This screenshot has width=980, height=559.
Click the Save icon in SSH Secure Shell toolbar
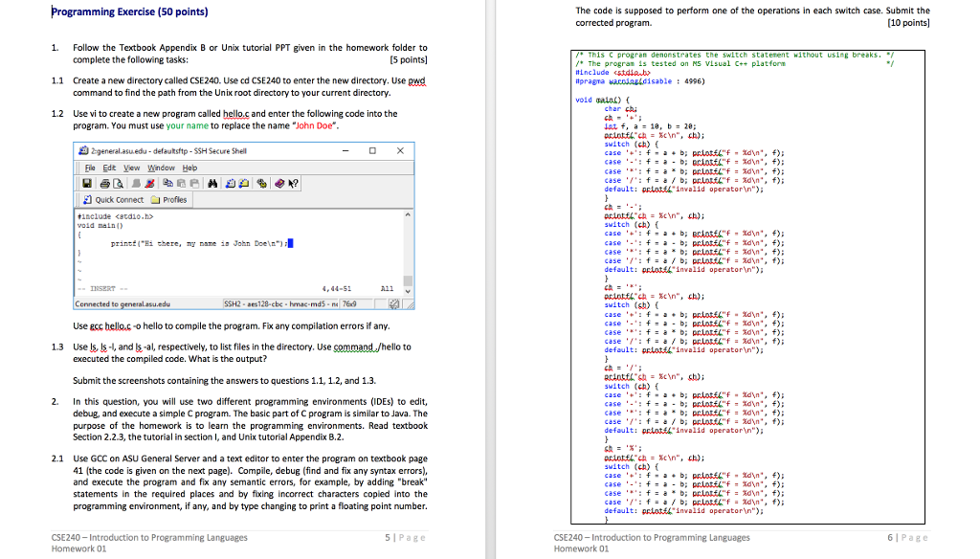point(87,184)
